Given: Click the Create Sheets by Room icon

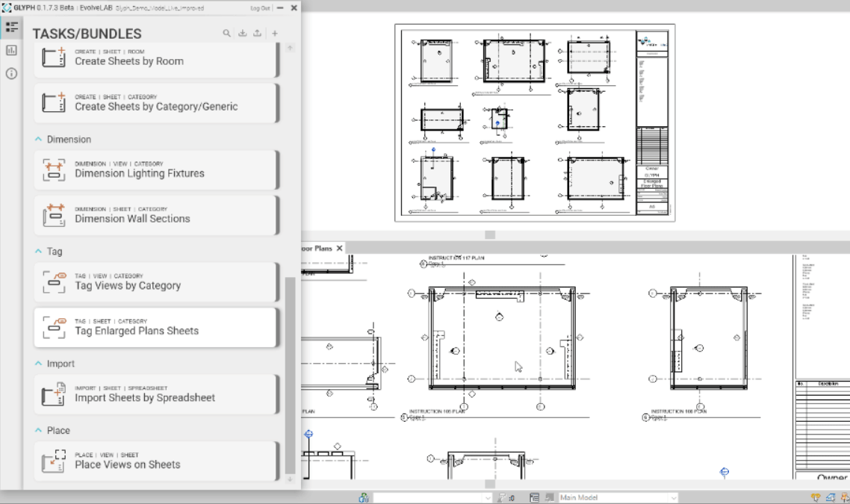Looking at the screenshot, I should tap(54, 57).
